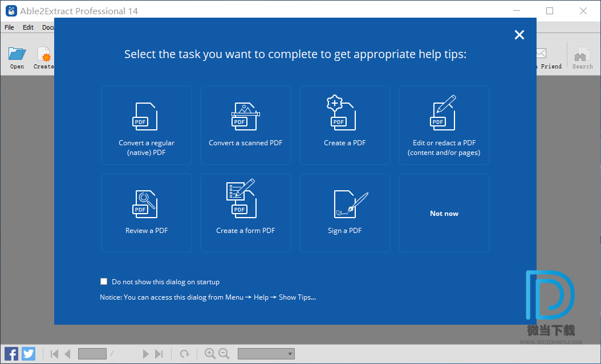Select the Sign a PDF task
601x364 pixels.
(x=345, y=213)
